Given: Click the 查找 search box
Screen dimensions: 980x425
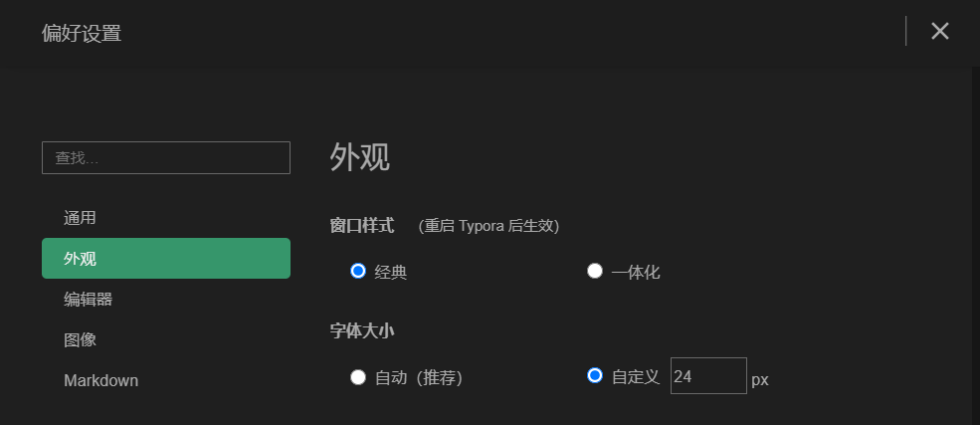Looking at the screenshot, I should (x=166, y=157).
